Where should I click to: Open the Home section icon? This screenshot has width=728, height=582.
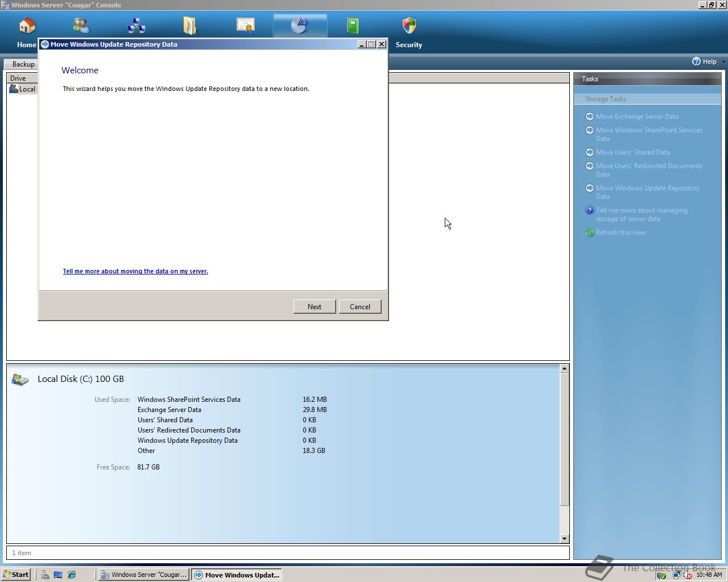click(x=27, y=26)
